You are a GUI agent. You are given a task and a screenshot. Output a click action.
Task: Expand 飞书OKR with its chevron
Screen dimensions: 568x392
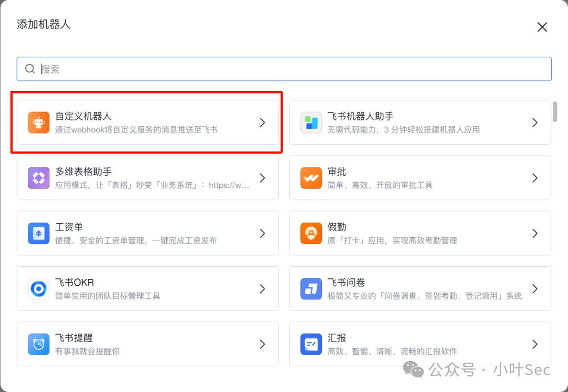click(262, 289)
